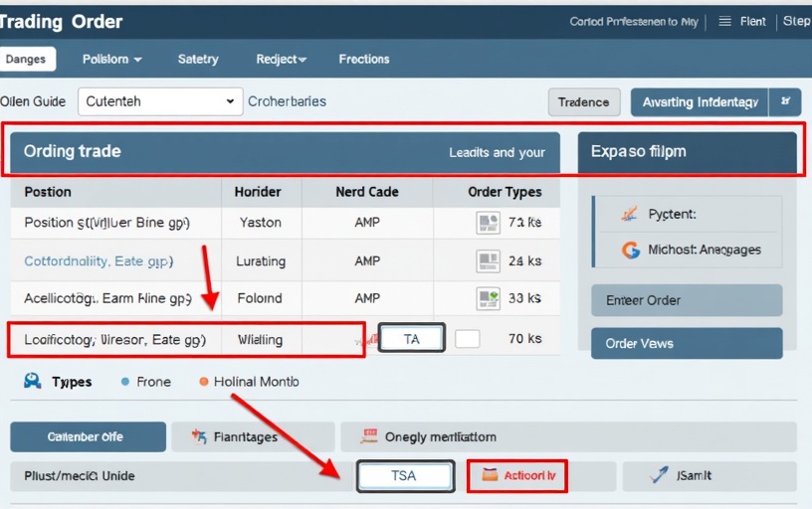Click the Michost Aneqgages logo icon
The image size is (812, 509).
tap(630, 251)
